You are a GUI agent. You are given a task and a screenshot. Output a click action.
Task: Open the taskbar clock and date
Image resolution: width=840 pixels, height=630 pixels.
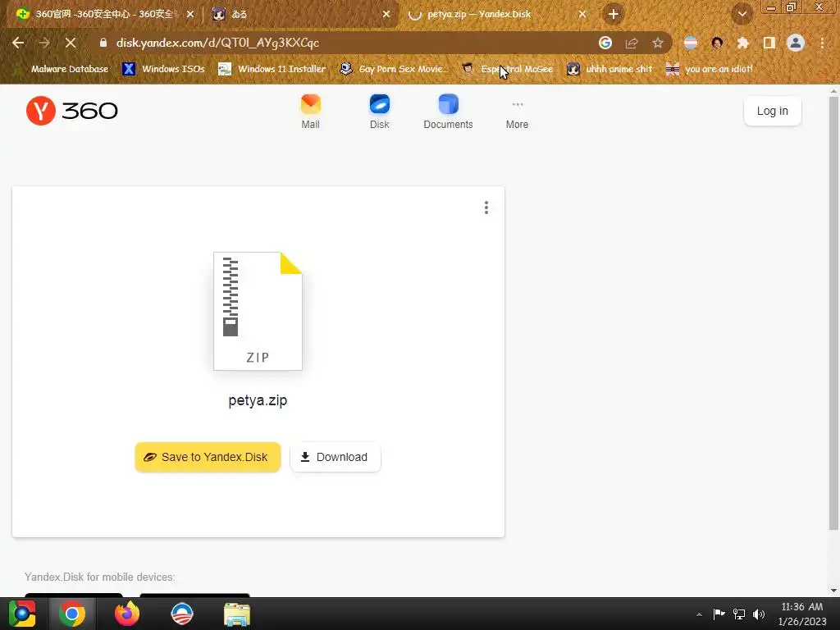click(x=802, y=614)
